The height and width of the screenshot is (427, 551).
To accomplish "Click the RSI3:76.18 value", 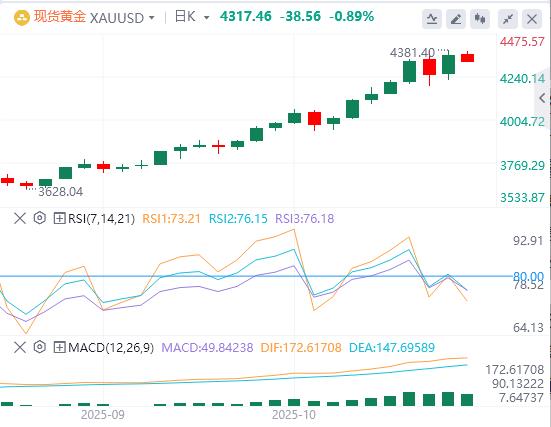I will (x=304, y=219).
